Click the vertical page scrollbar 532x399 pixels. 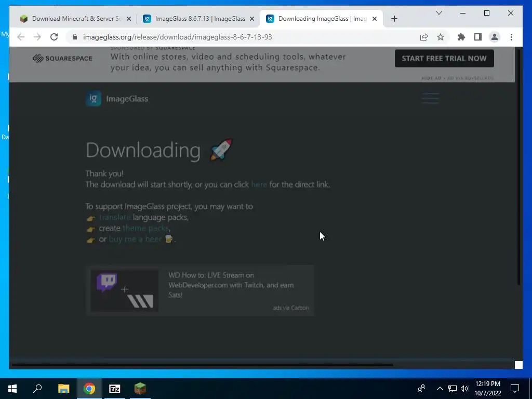[x=518, y=166]
